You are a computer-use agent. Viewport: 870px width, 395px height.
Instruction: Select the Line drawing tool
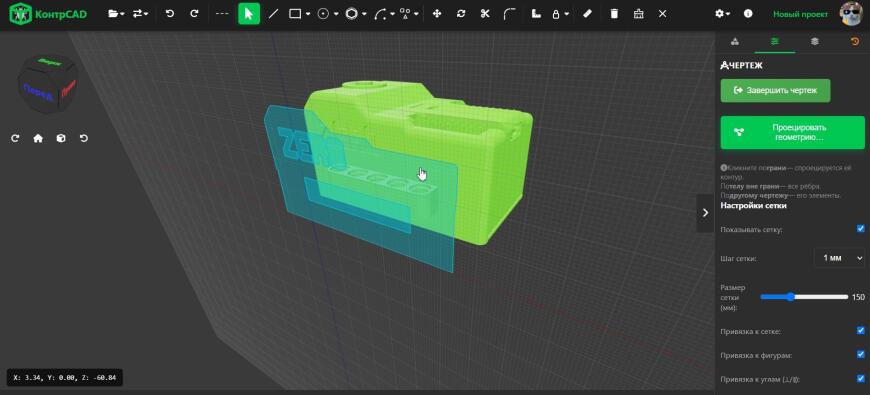tap(273, 14)
